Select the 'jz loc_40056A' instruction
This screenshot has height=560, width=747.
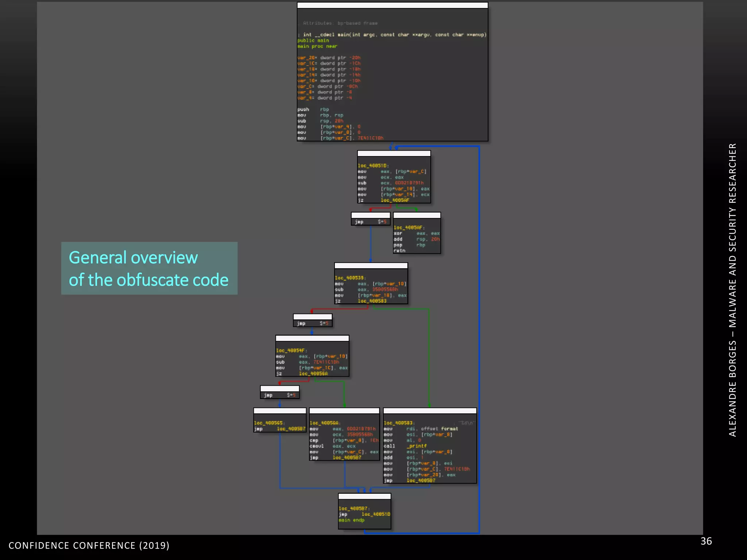[302, 373]
